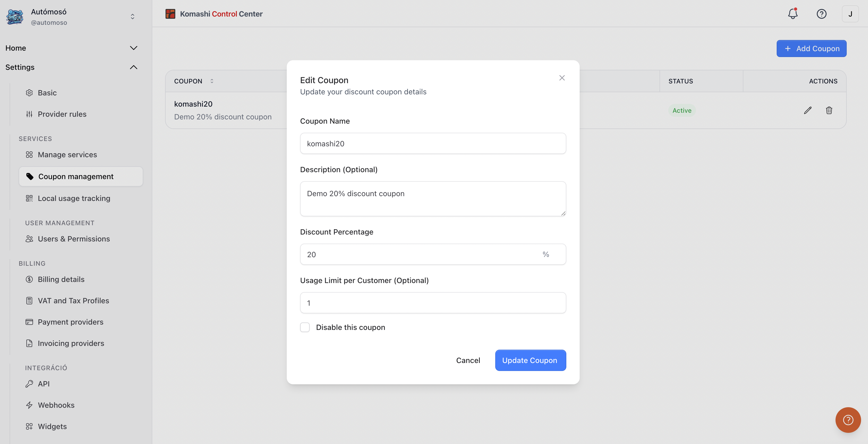Click the Billing details dollar icon
Screen dimensions: 868x444
coord(29,279)
